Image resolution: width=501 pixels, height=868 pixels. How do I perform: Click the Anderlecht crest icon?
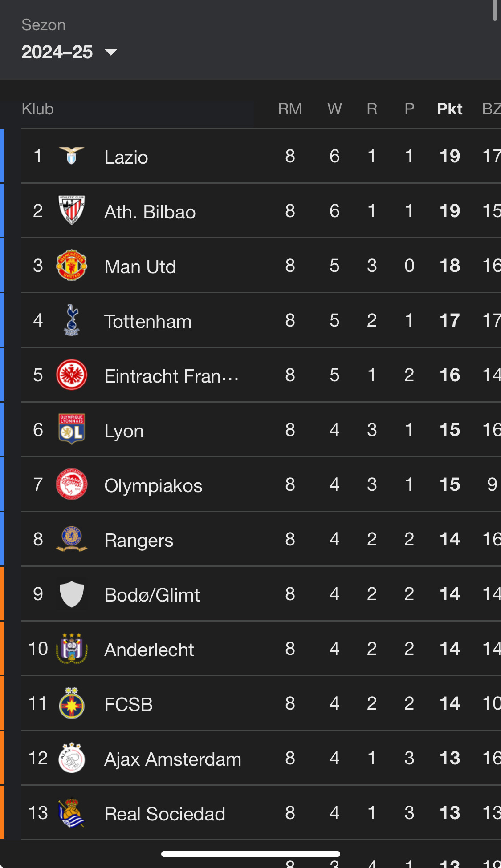71,648
